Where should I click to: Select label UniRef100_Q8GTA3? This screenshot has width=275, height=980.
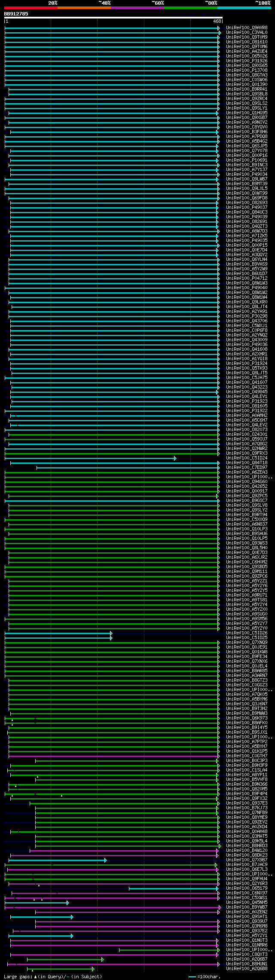(x=247, y=75)
